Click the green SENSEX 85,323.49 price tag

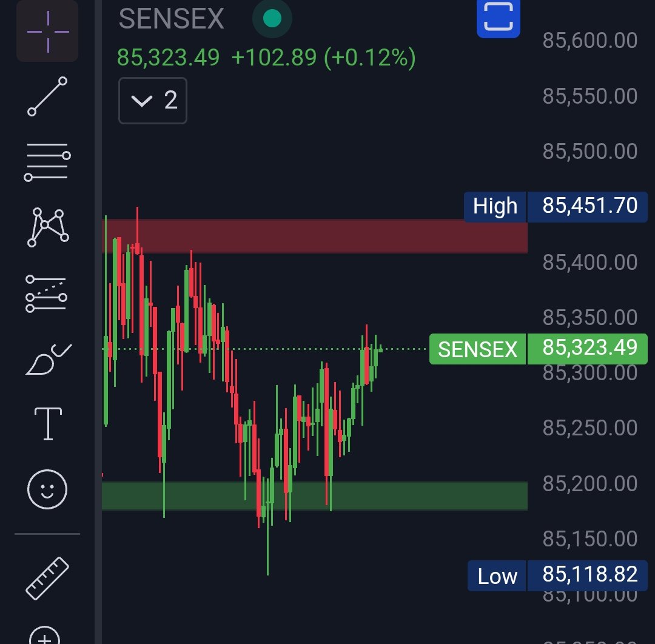[539, 349]
